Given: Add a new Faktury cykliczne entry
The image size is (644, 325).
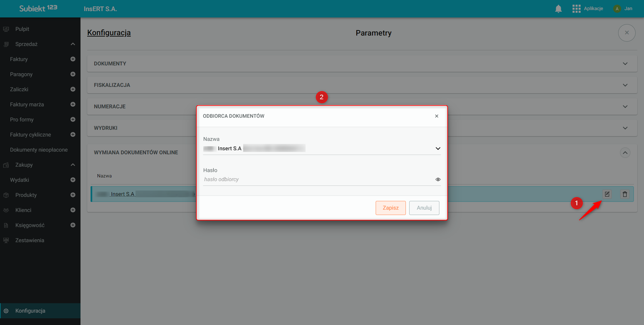Looking at the screenshot, I should point(73,134).
